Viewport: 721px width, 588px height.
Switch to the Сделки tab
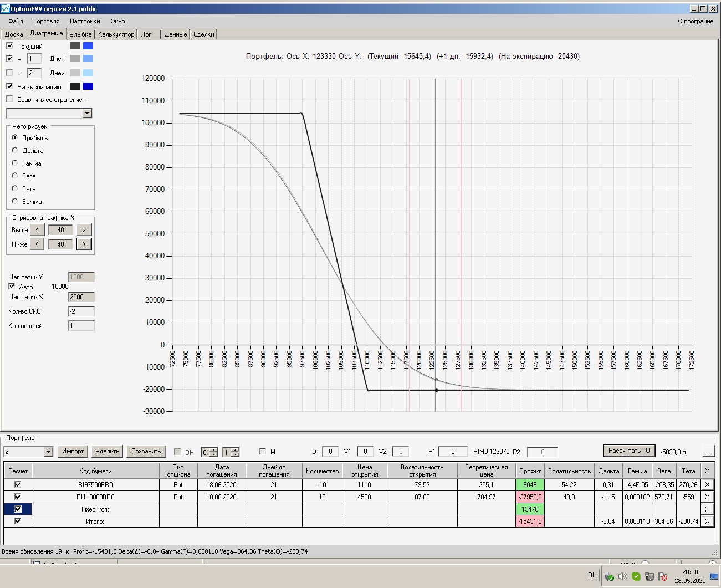tap(204, 34)
